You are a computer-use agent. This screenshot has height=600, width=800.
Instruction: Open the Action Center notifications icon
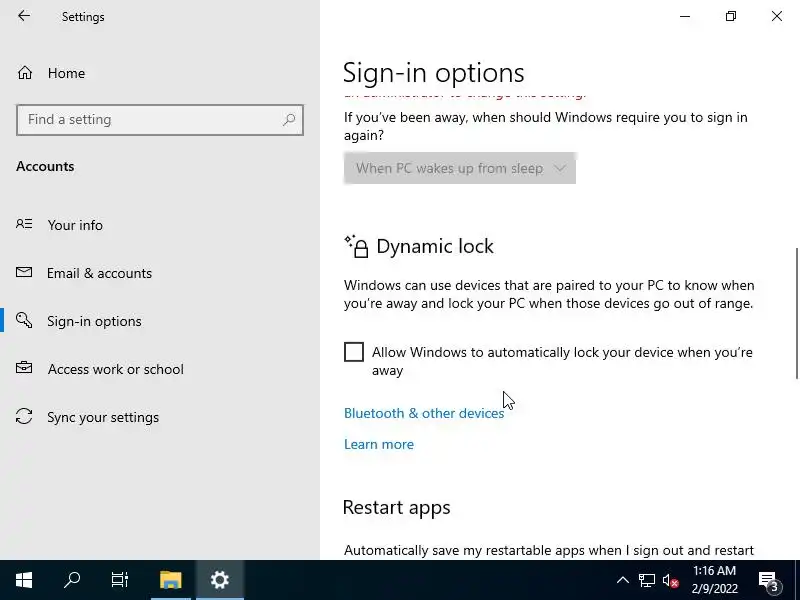(769, 580)
